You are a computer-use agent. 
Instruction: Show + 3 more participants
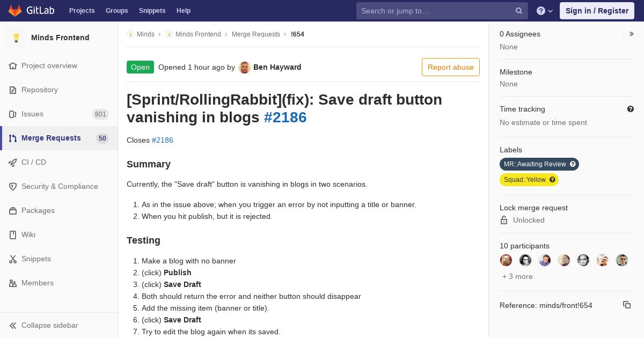coord(517,276)
